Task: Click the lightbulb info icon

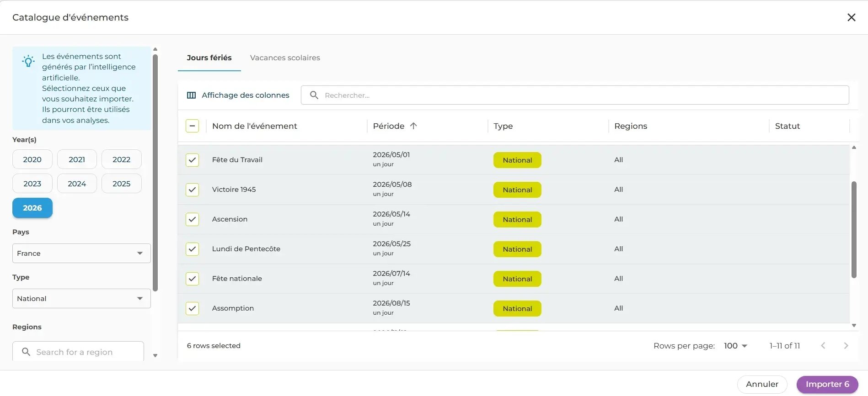Action: click(x=28, y=61)
